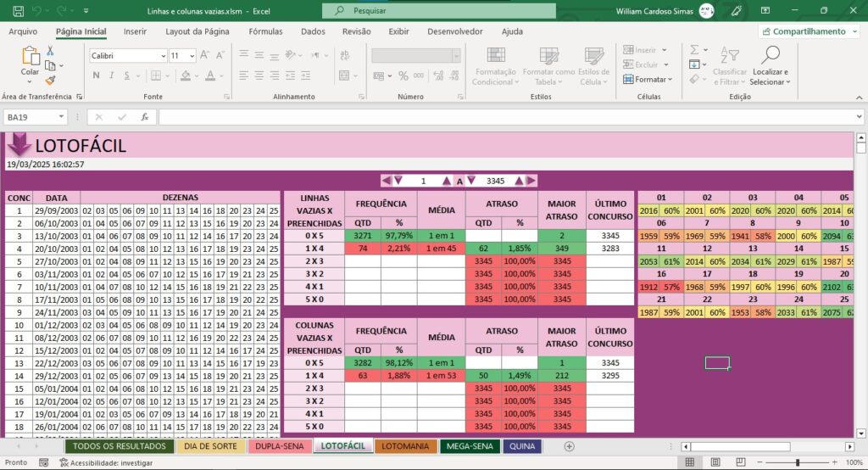The height and width of the screenshot is (470, 868).
Task: Open the font size dropdown
Action: point(192,55)
